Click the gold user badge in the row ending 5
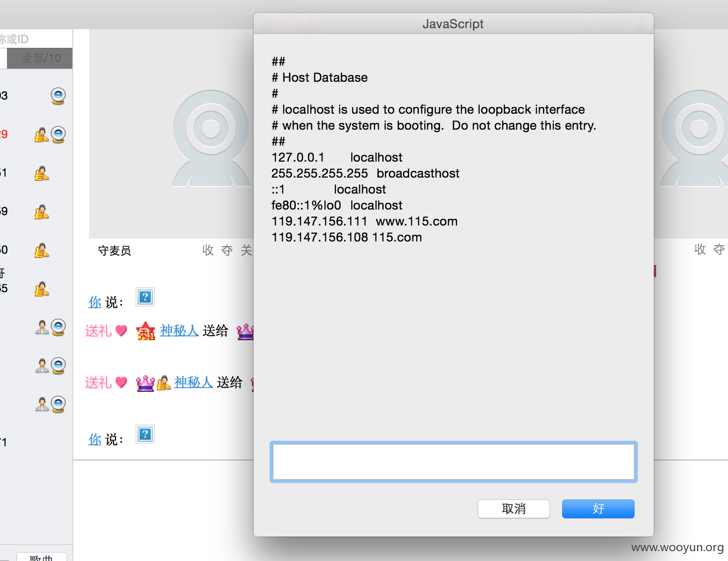 (41, 289)
